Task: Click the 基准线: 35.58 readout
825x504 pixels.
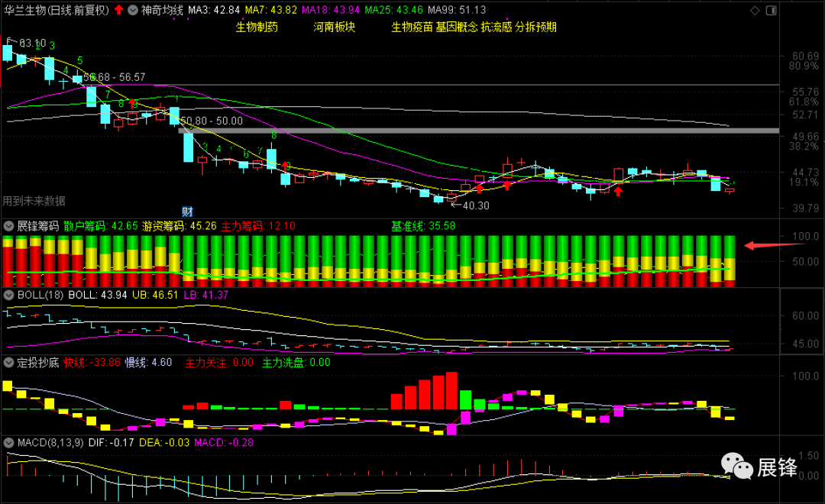Action: [x=423, y=226]
